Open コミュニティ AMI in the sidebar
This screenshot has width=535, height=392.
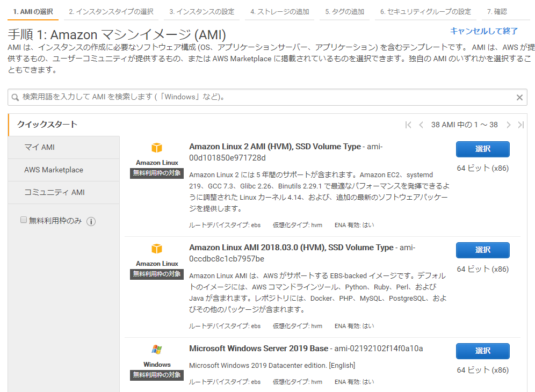64,192
